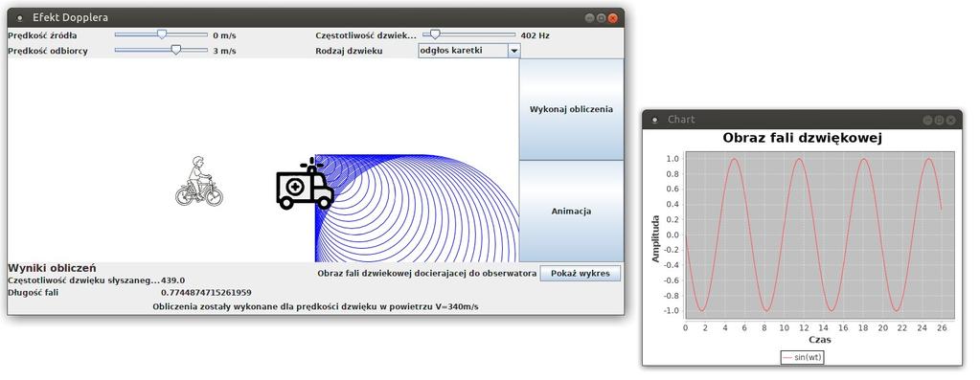The width and height of the screenshot is (980, 380).
Task: Adjust the Prędkość źródła slider
Action: click(161, 35)
